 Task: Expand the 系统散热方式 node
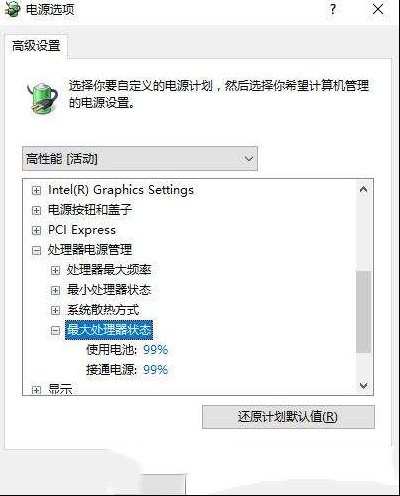click(55, 310)
